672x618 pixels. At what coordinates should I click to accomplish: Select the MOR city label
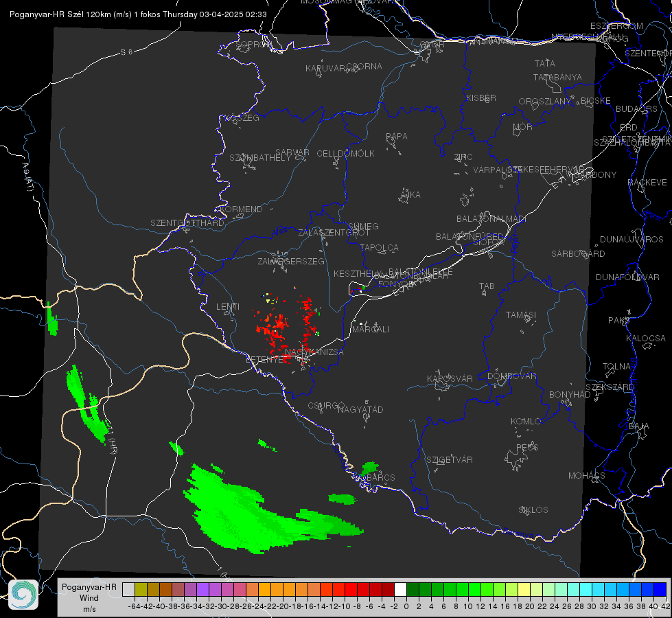[523, 126]
